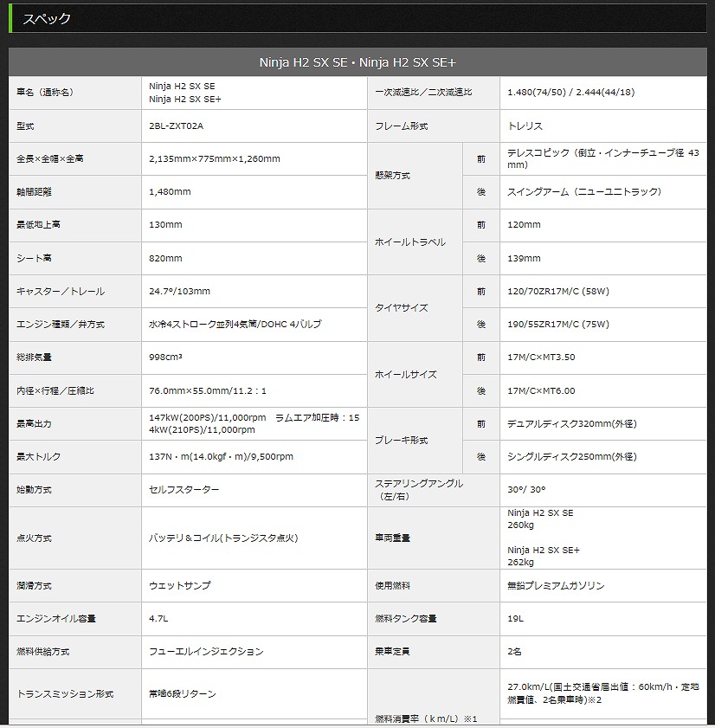The height and width of the screenshot is (728, 715).
Task: Select the フレーム形式 label
Action: coord(402,126)
